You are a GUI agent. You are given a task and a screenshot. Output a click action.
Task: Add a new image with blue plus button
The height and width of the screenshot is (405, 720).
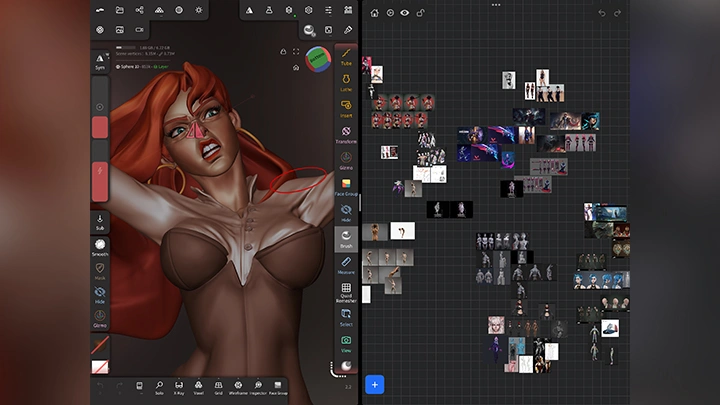coord(375,384)
